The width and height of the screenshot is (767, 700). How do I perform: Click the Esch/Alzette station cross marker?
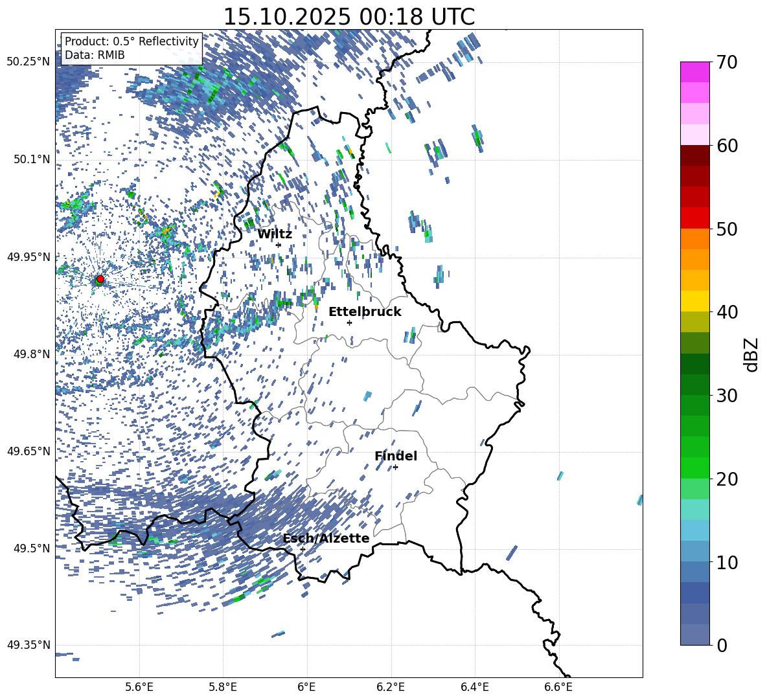(303, 549)
